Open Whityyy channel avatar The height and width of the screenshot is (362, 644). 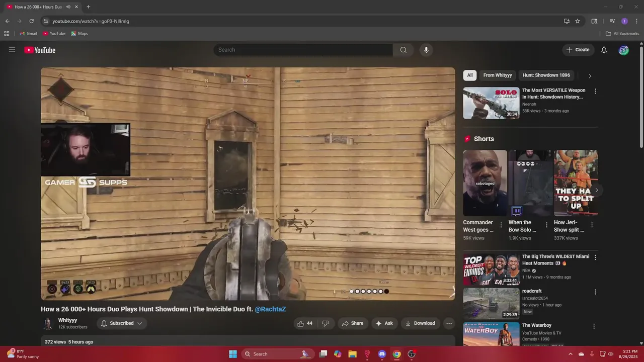48,323
